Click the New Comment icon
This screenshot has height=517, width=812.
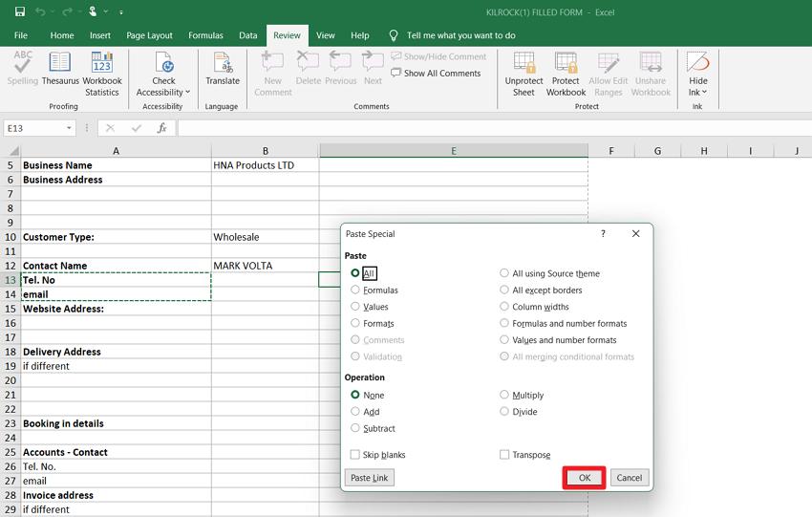click(272, 62)
